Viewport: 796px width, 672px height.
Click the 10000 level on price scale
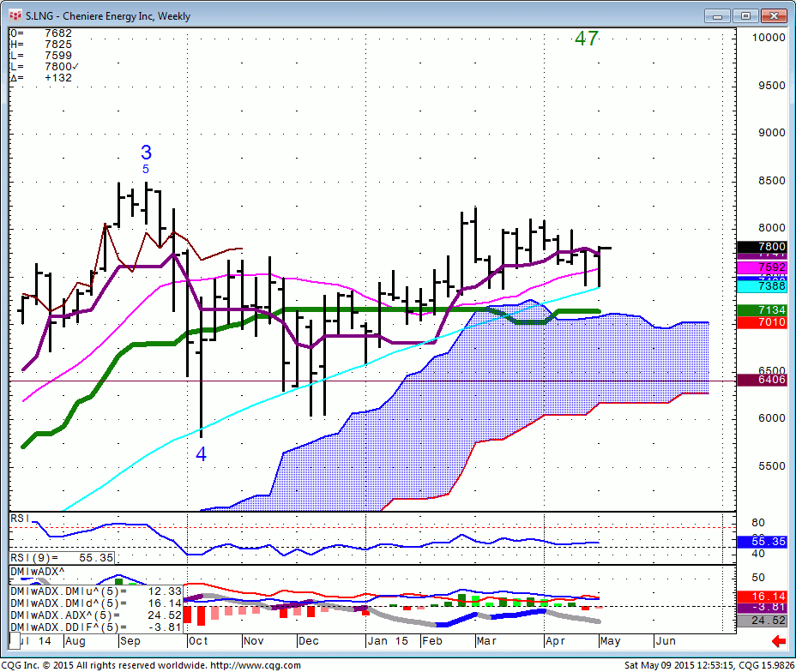pyautogui.click(x=769, y=38)
